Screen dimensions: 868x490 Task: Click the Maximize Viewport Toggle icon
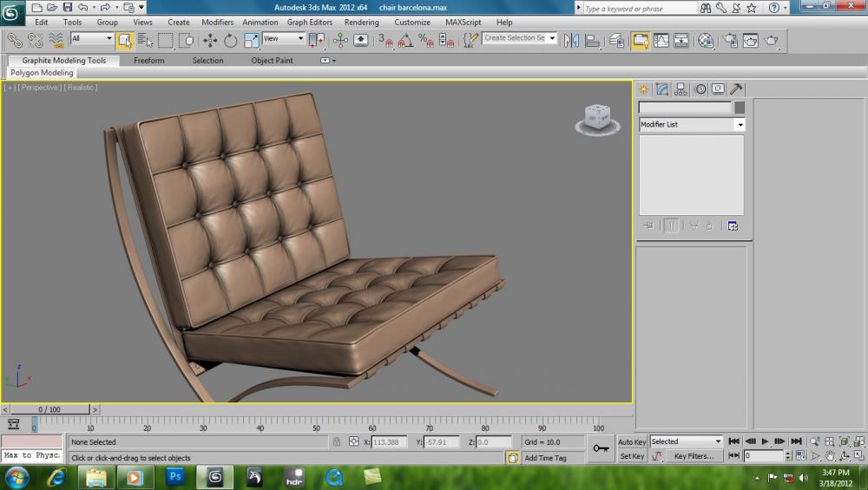pos(858,455)
